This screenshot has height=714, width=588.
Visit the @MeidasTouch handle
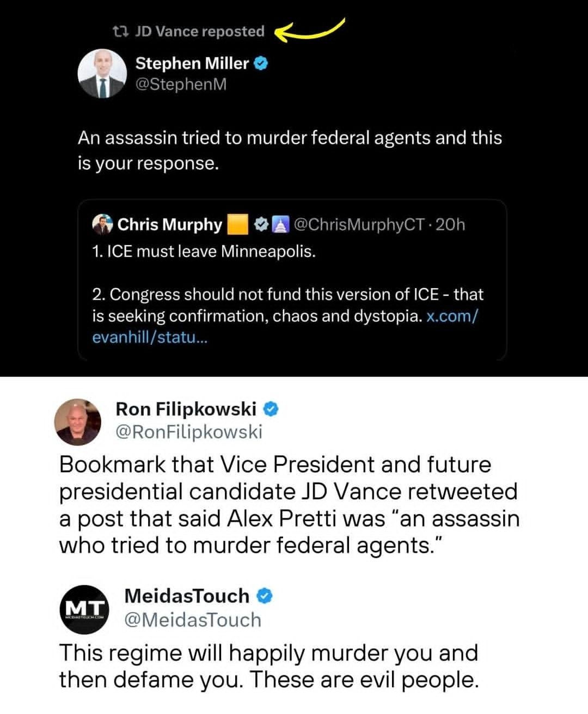(x=193, y=620)
